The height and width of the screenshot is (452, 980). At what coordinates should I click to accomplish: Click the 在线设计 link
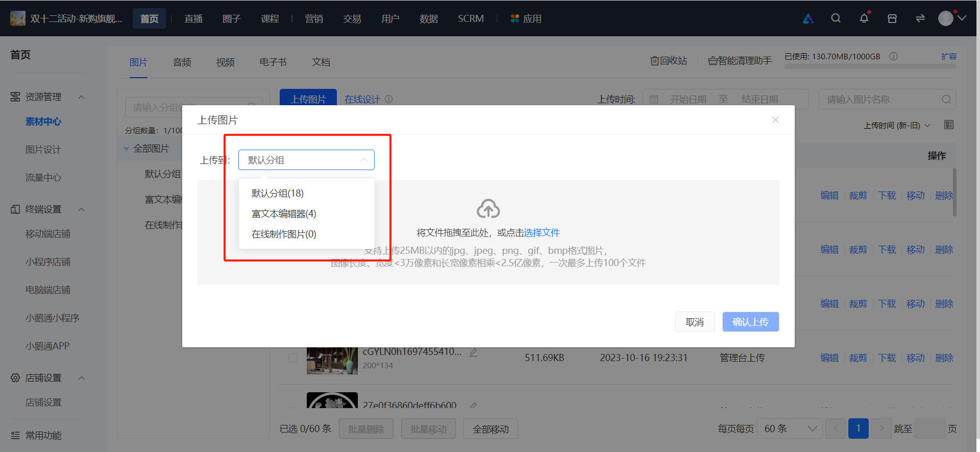coord(362,100)
